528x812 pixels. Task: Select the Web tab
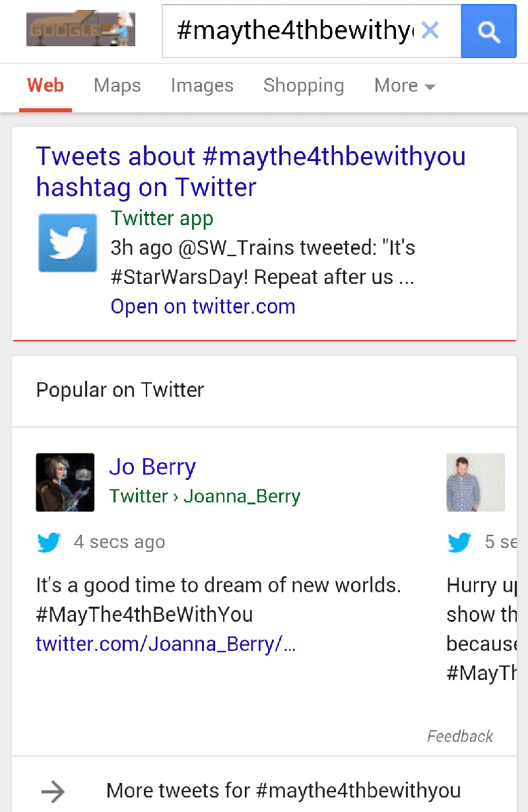pyautogui.click(x=46, y=86)
